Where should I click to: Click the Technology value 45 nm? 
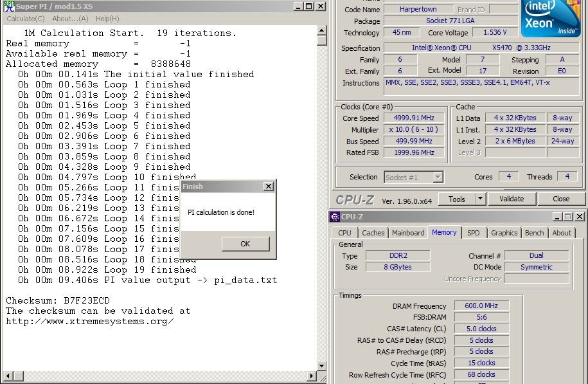(402, 32)
